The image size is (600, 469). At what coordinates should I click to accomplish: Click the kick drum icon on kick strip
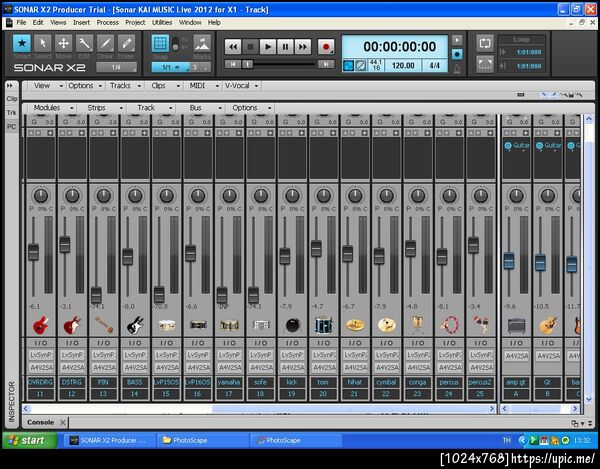click(292, 325)
